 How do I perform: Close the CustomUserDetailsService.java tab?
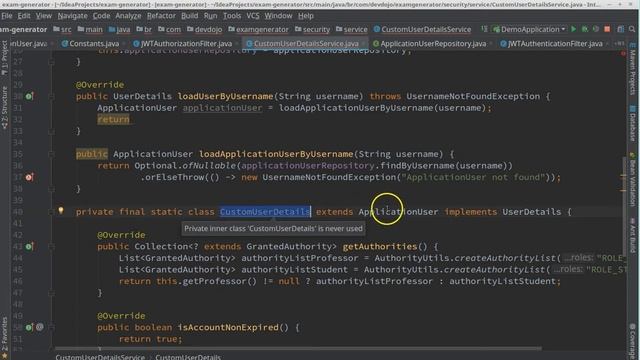click(x=363, y=43)
